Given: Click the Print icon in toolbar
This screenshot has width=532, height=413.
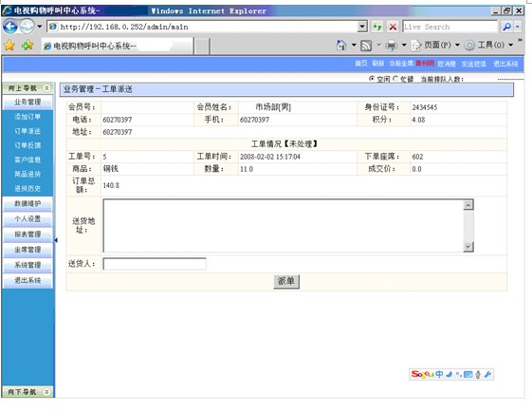Looking at the screenshot, I should [392, 46].
